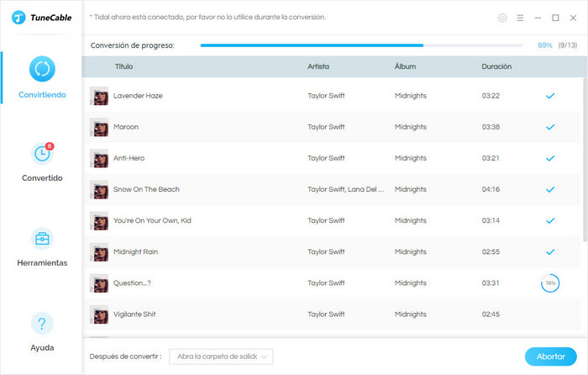Click the checkmark for Anti-Hero
The width and height of the screenshot is (588, 375).
click(550, 158)
